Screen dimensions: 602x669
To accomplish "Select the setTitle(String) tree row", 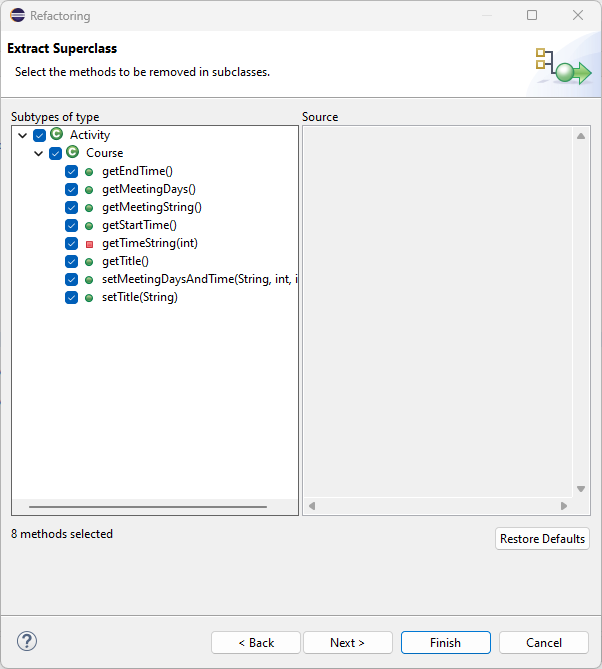I will 140,297.
